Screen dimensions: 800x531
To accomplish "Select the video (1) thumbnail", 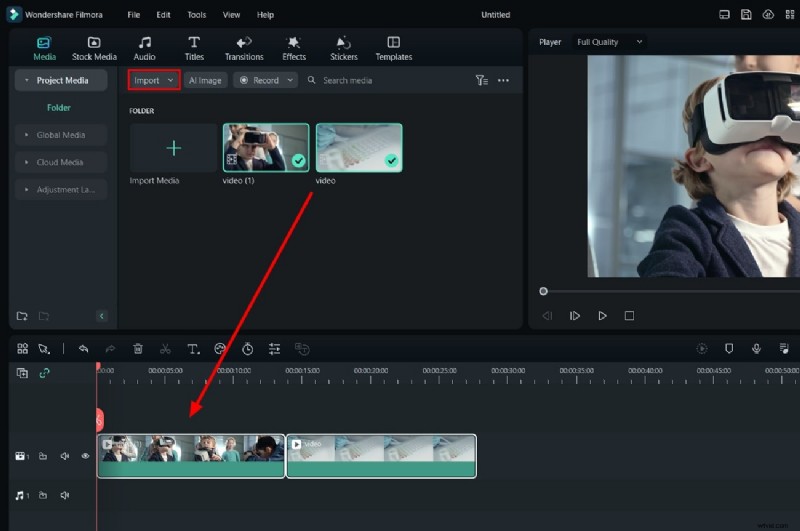I will [x=266, y=148].
